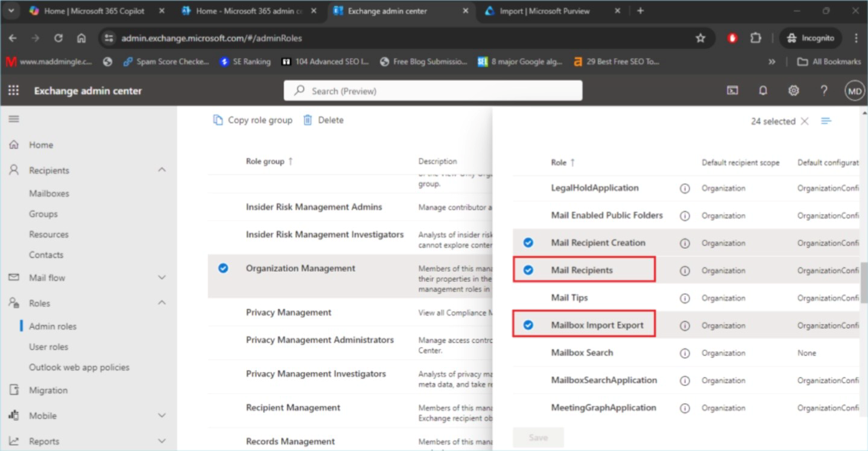The width and height of the screenshot is (868, 451).
Task: Click the Save button in roles panel
Action: click(538, 438)
